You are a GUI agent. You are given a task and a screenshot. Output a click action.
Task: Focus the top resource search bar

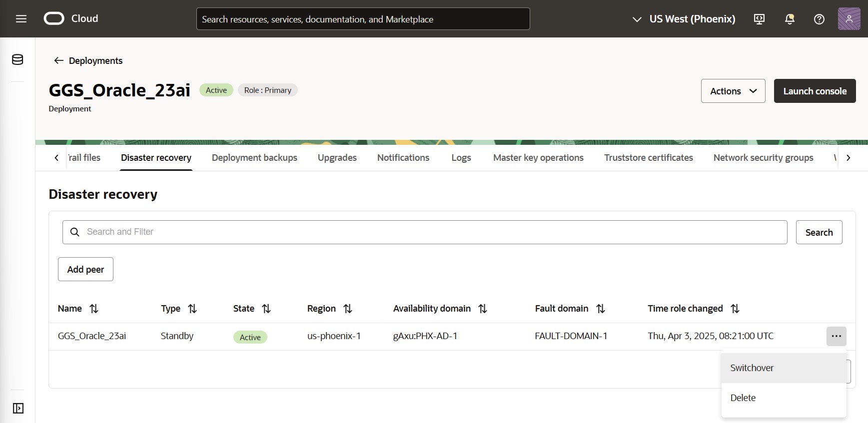coord(363,19)
